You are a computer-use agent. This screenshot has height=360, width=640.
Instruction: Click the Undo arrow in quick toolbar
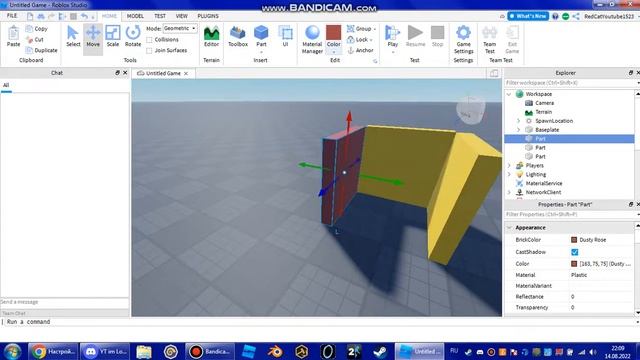84,16
